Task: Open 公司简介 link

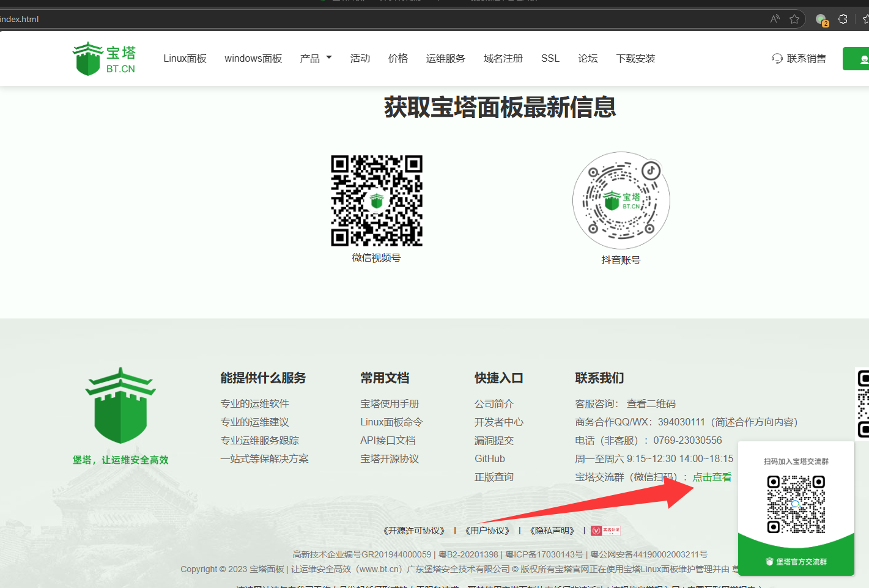Action: 494,404
